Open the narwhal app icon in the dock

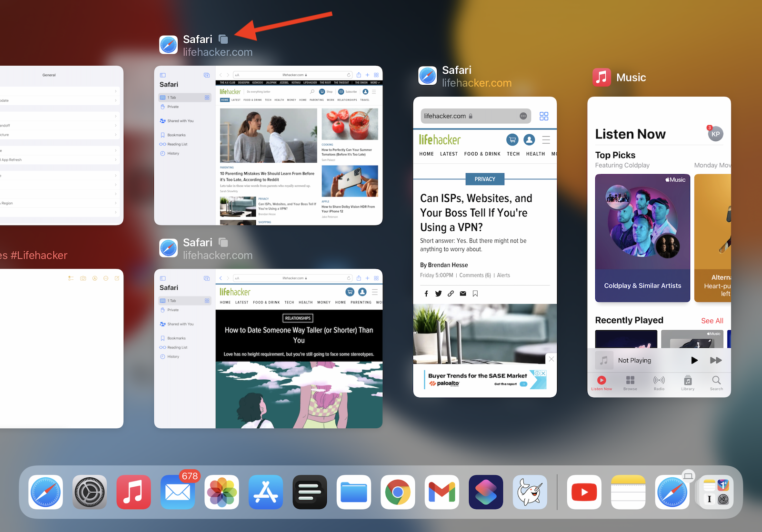pyautogui.click(x=530, y=492)
